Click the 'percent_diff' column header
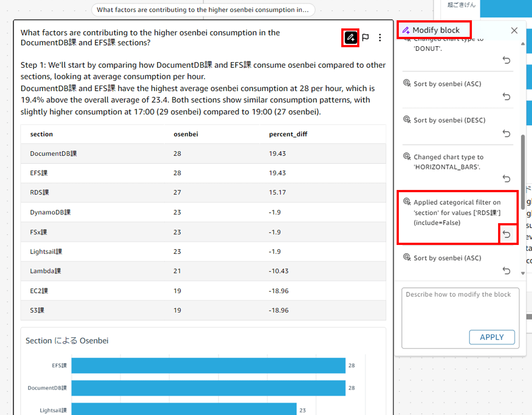 [x=288, y=134]
